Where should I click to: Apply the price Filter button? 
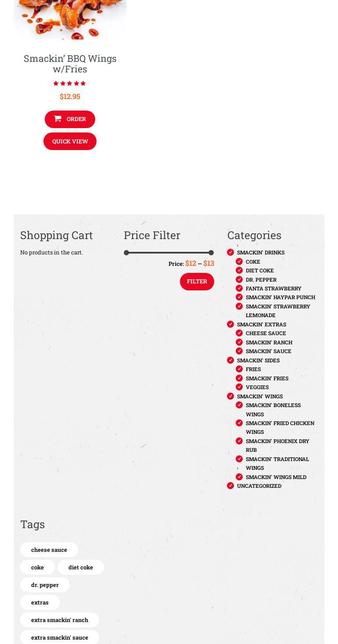coord(197,282)
